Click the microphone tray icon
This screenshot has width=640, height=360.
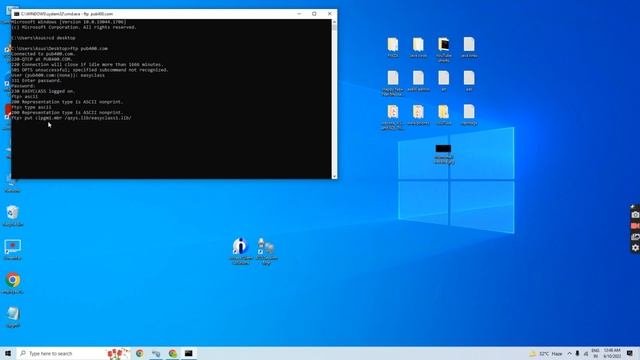click(577, 353)
